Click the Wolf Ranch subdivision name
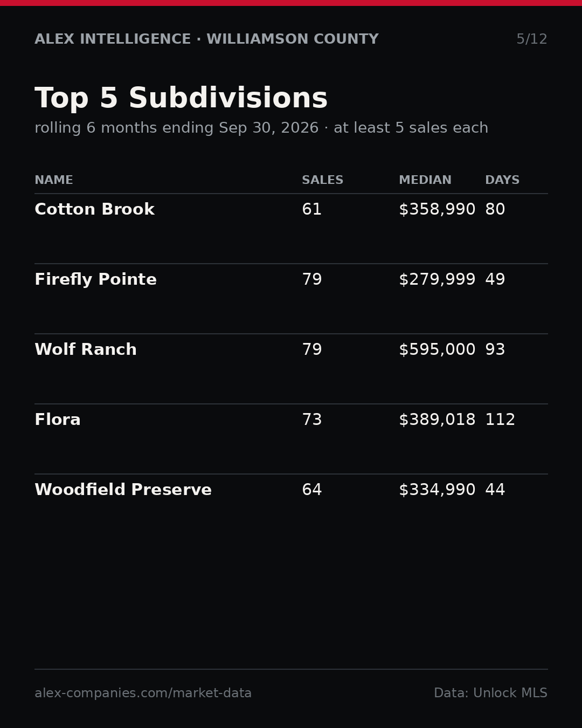 (86, 350)
